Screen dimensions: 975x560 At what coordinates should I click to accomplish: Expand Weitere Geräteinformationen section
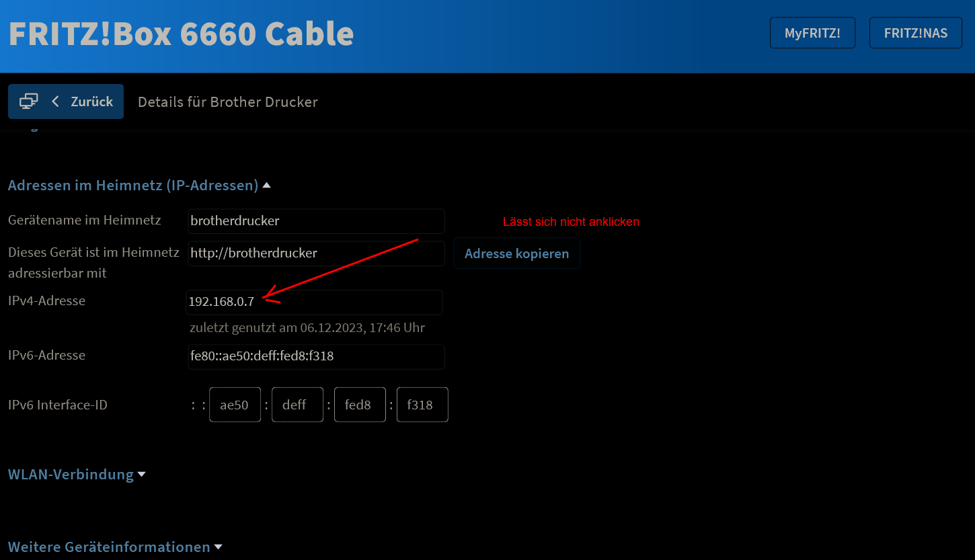115,547
